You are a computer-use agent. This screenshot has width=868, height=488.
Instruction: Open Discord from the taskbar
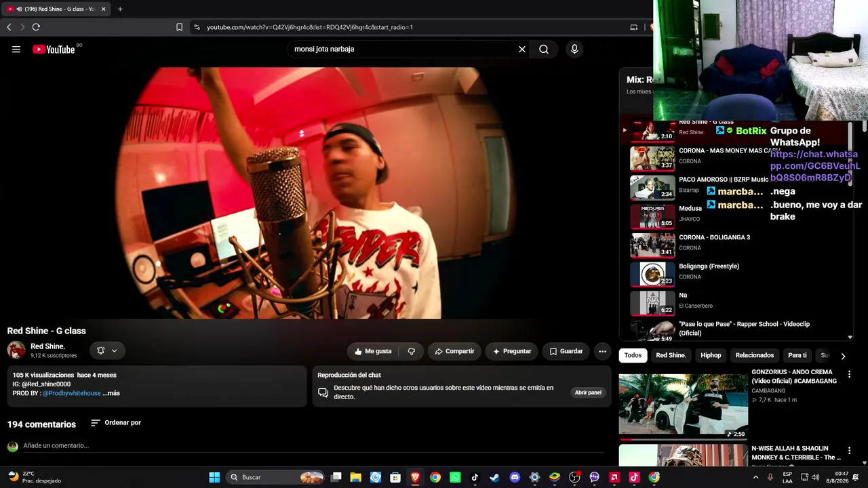[x=515, y=477]
